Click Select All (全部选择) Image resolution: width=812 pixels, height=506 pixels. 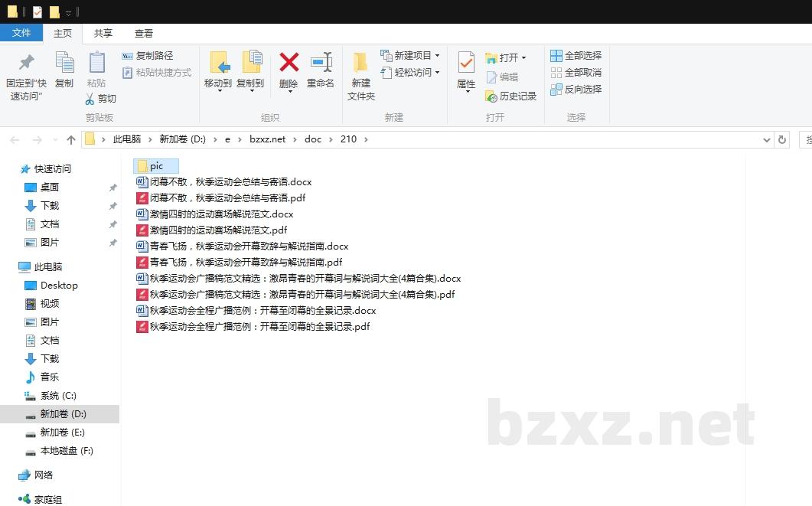[x=576, y=56]
